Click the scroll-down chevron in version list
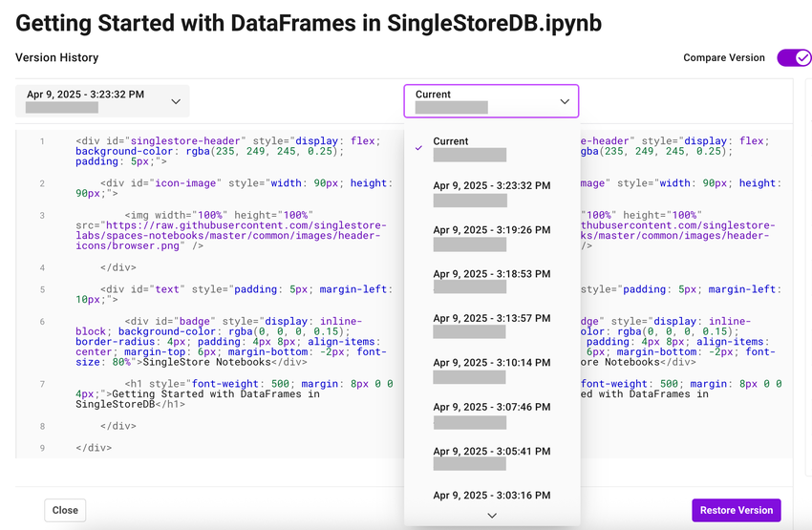This screenshot has width=812, height=530. (x=492, y=516)
